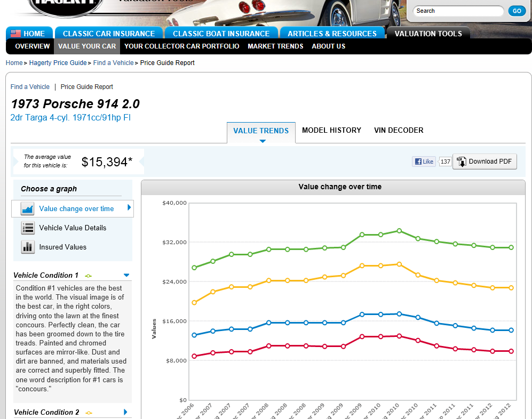Click the Download PDF button
532x419 pixels.
click(x=485, y=162)
